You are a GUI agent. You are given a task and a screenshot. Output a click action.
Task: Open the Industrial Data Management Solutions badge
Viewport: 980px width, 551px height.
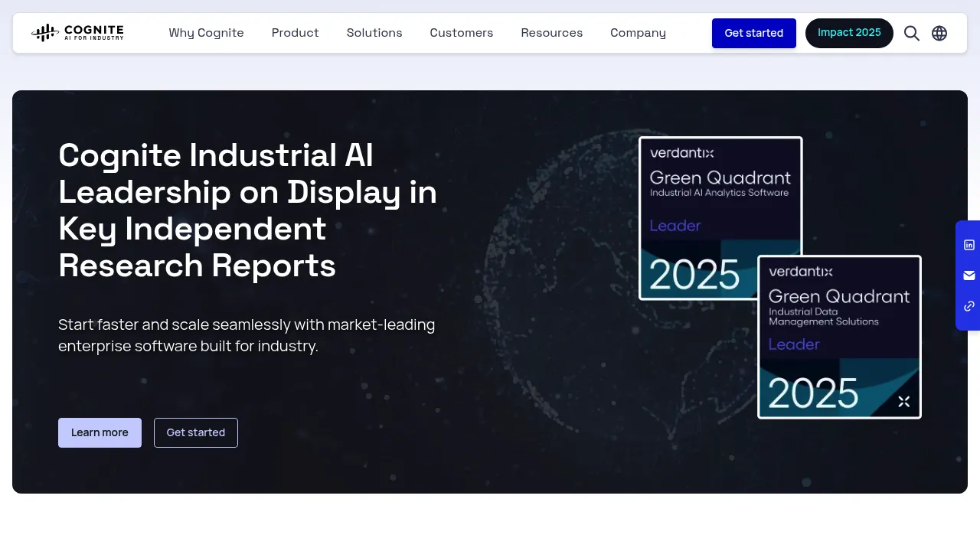click(839, 337)
